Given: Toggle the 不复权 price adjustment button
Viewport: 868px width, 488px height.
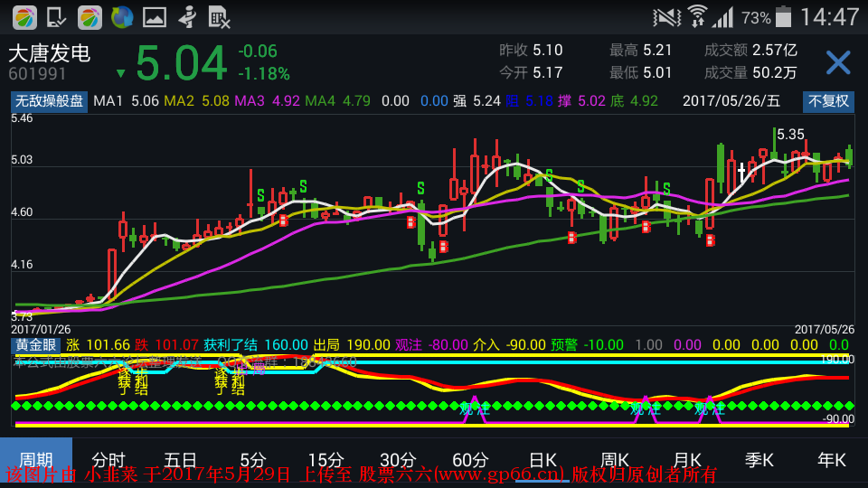Looking at the screenshot, I should click(828, 101).
